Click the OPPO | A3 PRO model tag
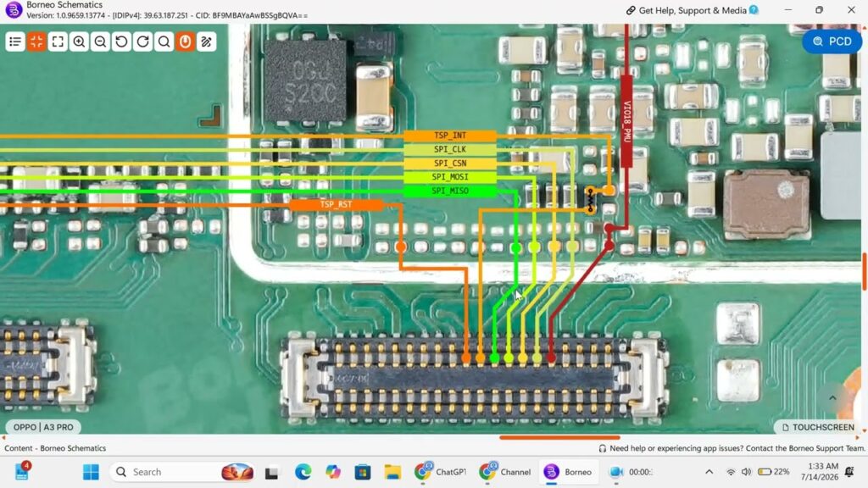868x488 pixels. pyautogui.click(x=43, y=427)
